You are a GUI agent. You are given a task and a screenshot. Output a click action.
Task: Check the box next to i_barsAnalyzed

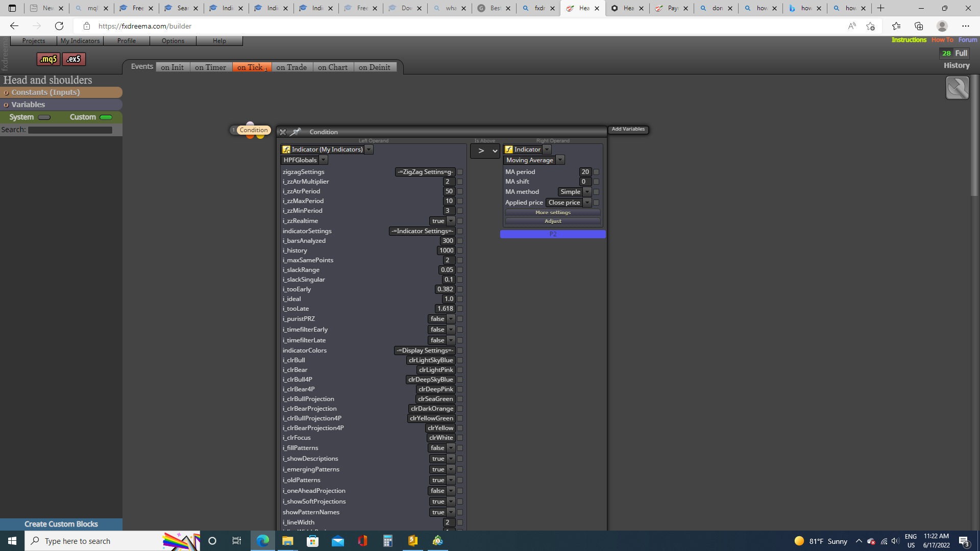[x=460, y=241]
